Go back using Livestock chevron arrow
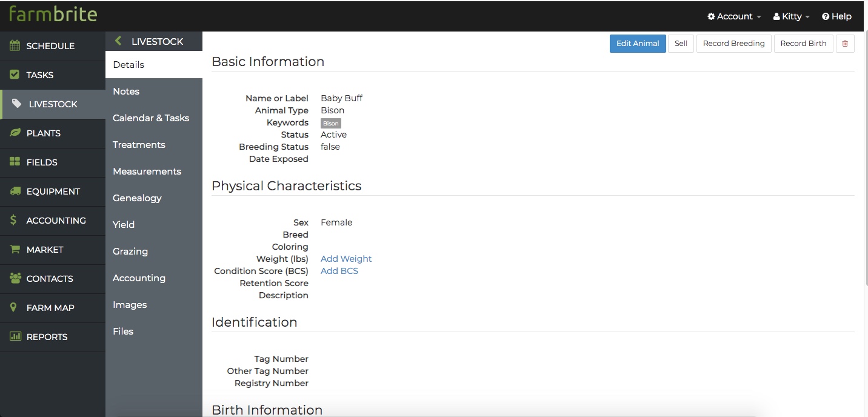The width and height of the screenshot is (868, 417). 118,41
